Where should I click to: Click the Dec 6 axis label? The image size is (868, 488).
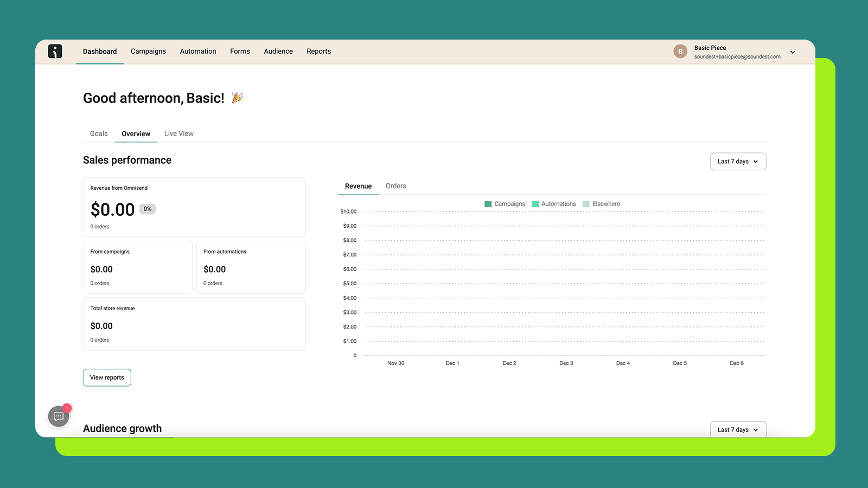[736, 363]
